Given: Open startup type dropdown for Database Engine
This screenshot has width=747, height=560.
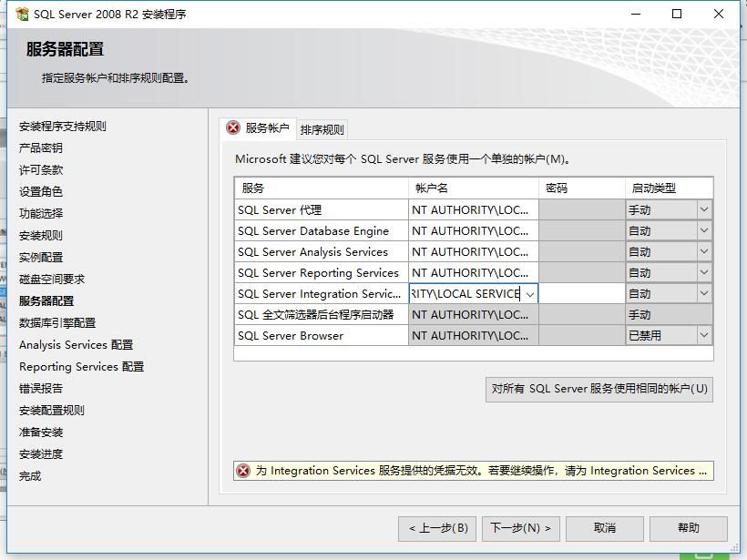Looking at the screenshot, I should [703, 230].
